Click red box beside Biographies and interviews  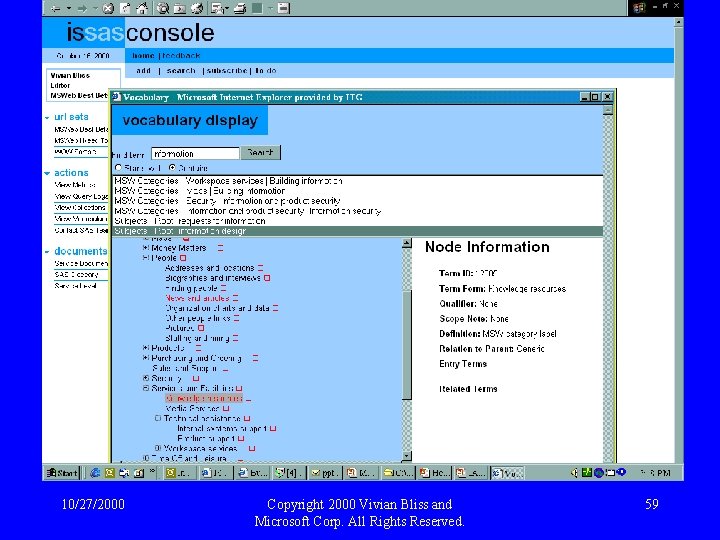[267, 278]
